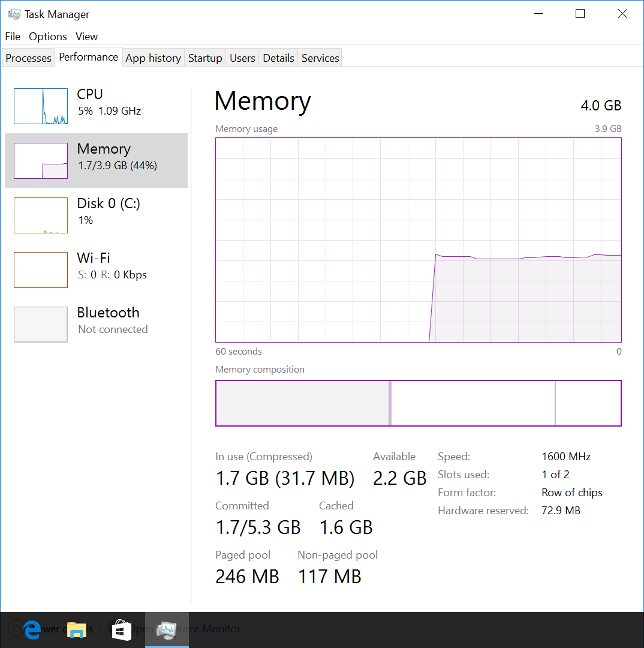Image resolution: width=644 pixels, height=648 pixels.
Task: Open the Services tab
Action: [320, 58]
